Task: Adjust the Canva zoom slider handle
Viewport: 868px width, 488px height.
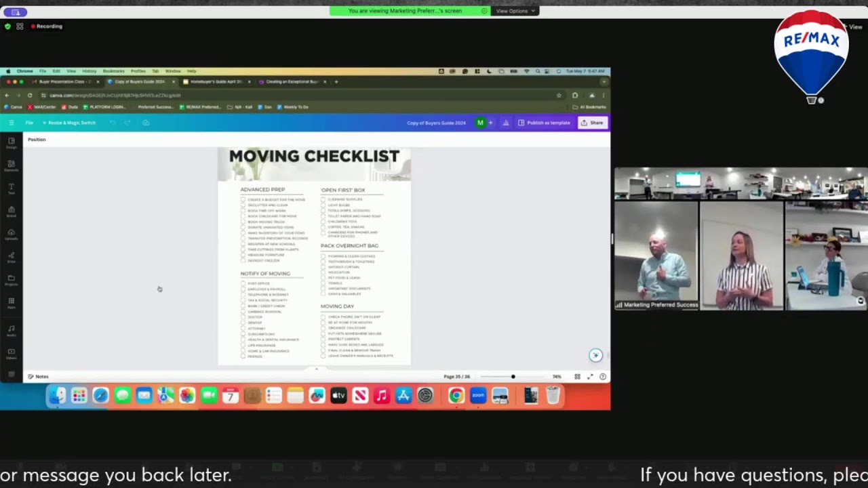Action: pos(513,376)
